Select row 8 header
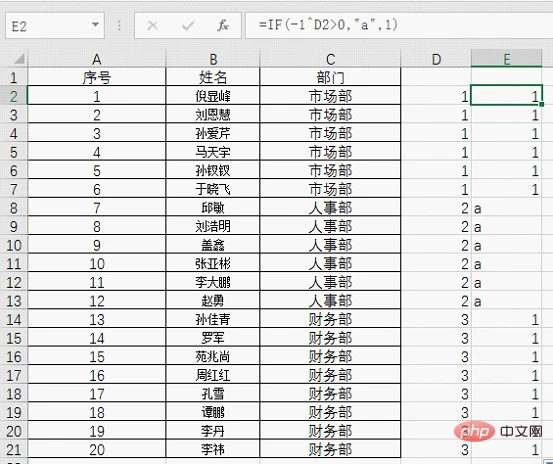The image size is (553, 464). pyautogui.click(x=13, y=208)
